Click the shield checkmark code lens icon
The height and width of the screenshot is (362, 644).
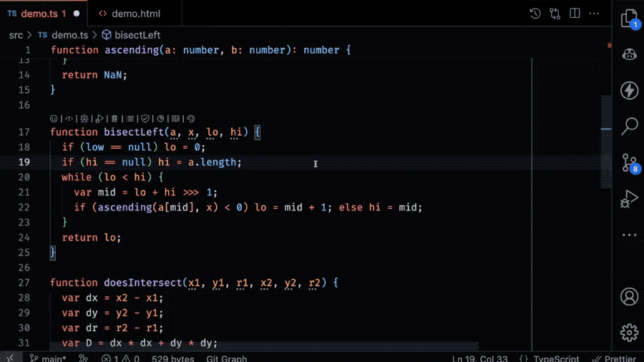(145, 119)
